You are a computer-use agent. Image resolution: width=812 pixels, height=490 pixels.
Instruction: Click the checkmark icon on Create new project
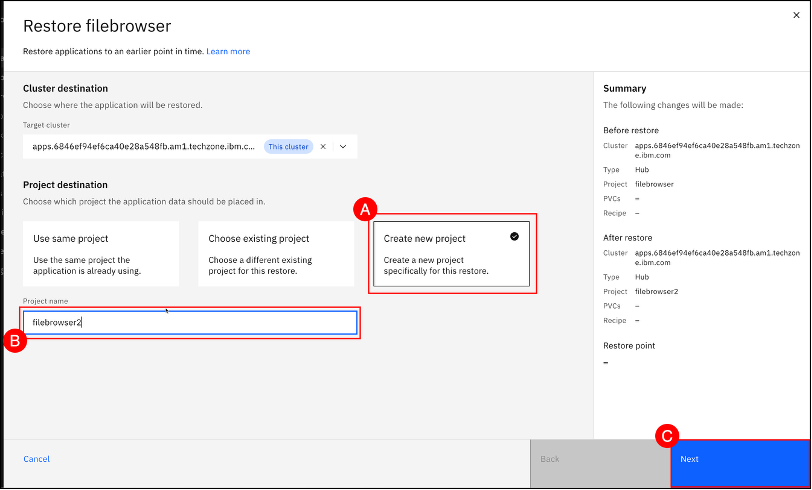514,237
